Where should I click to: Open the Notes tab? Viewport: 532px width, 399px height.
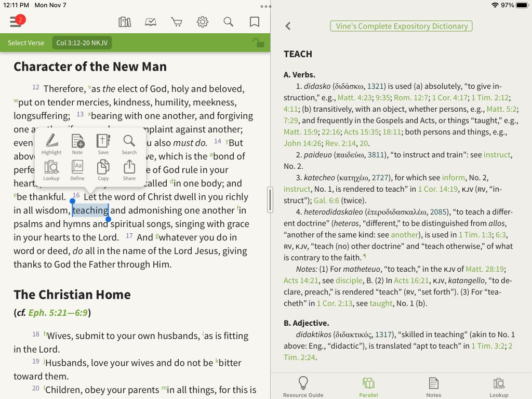coord(434,387)
